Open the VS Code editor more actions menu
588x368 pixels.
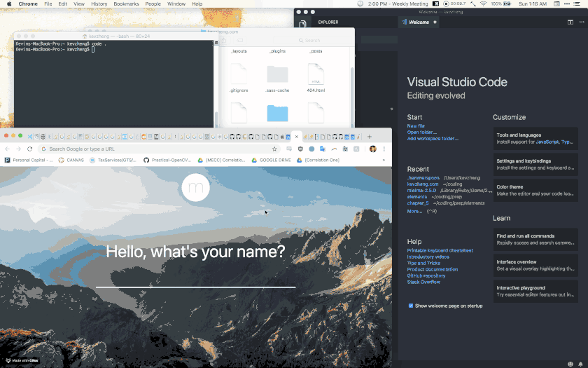click(580, 22)
